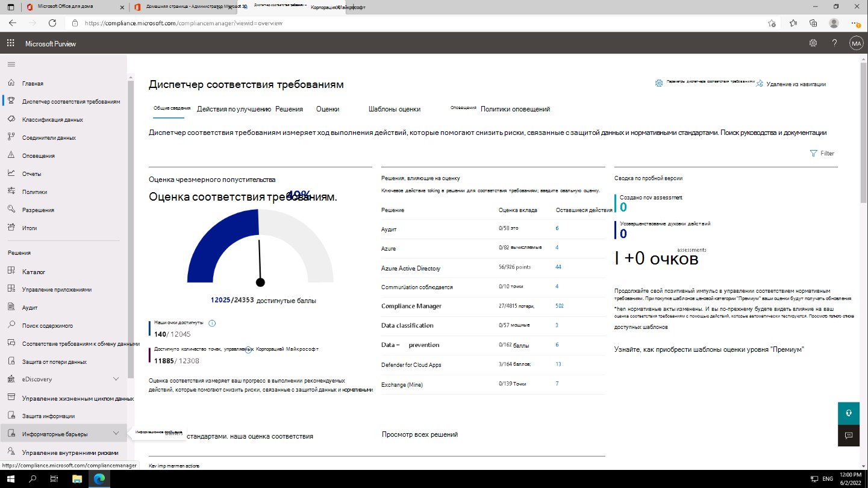The image size is (868, 488).
Task: Collapse navigation with the hamburger icon
Action: coord(11,64)
